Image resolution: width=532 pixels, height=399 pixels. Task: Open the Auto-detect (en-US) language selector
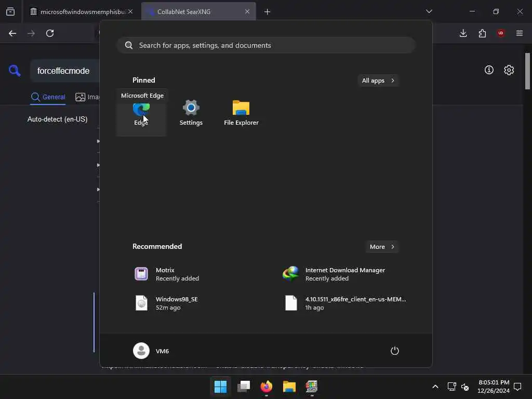tap(57, 119)
